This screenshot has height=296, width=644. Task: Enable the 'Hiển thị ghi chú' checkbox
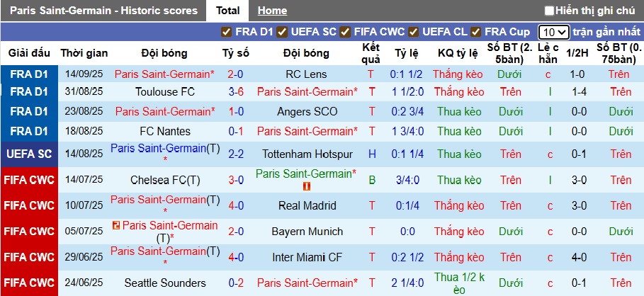point(549,11)
